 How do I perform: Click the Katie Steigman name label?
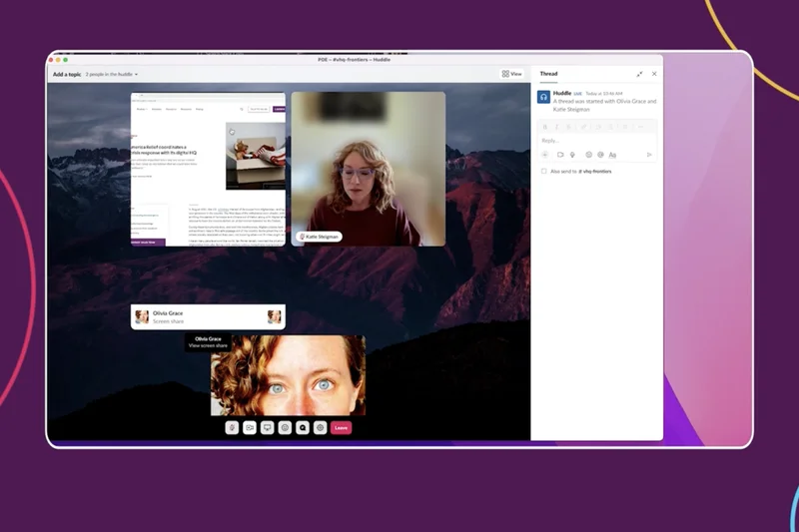pos(319,237)
